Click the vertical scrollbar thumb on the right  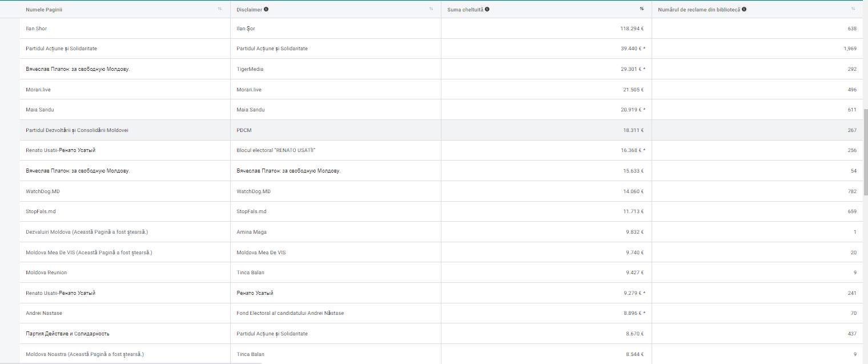tap(865, 151)
